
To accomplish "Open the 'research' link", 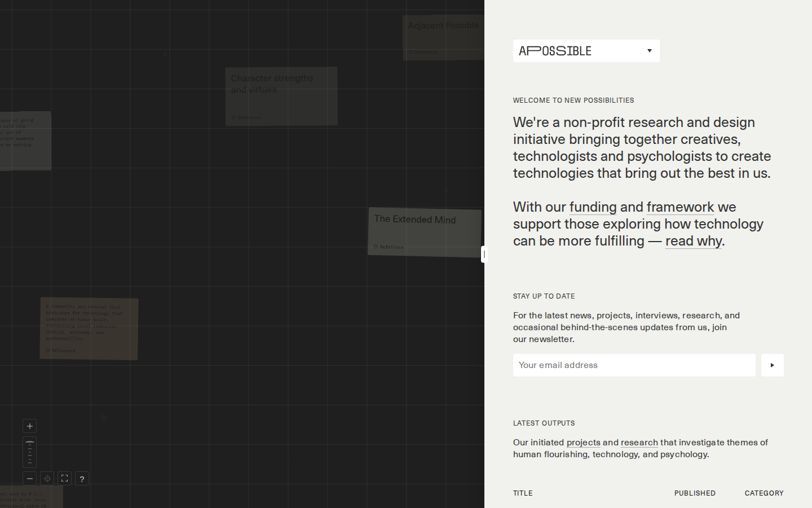I will click(x=639, y=443).
